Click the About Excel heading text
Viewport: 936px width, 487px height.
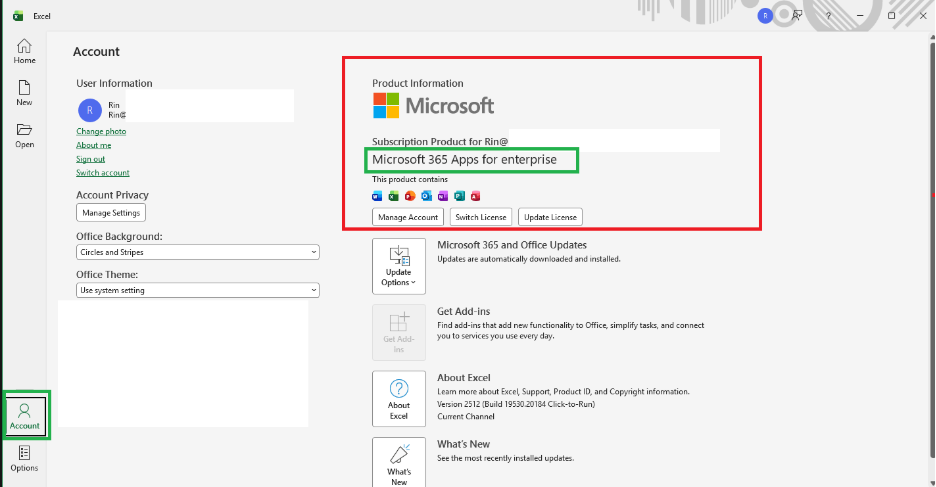(464, 378)
